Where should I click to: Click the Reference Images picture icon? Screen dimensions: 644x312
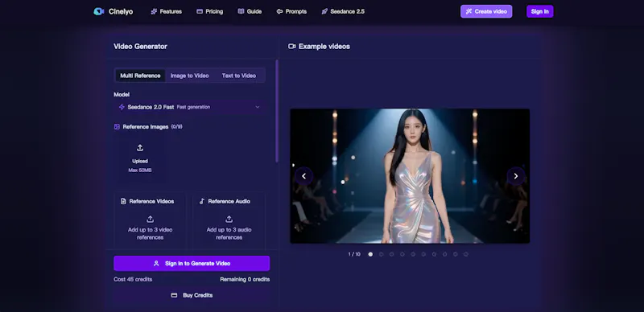[117, 127]
